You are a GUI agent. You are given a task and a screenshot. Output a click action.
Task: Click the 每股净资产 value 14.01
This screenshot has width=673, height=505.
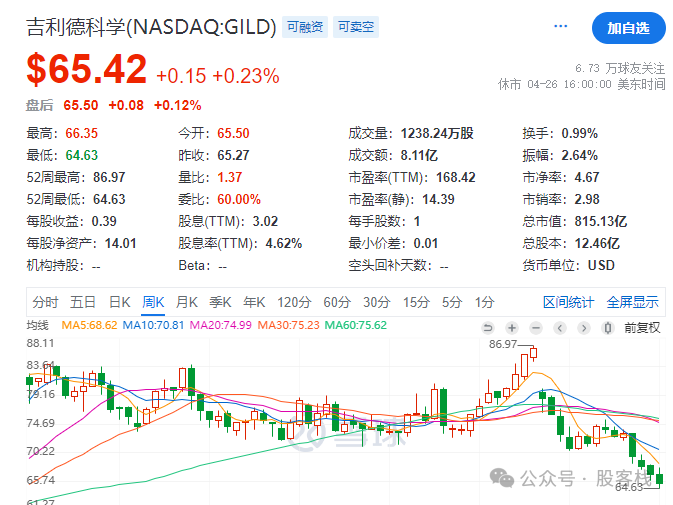[121, 243]
